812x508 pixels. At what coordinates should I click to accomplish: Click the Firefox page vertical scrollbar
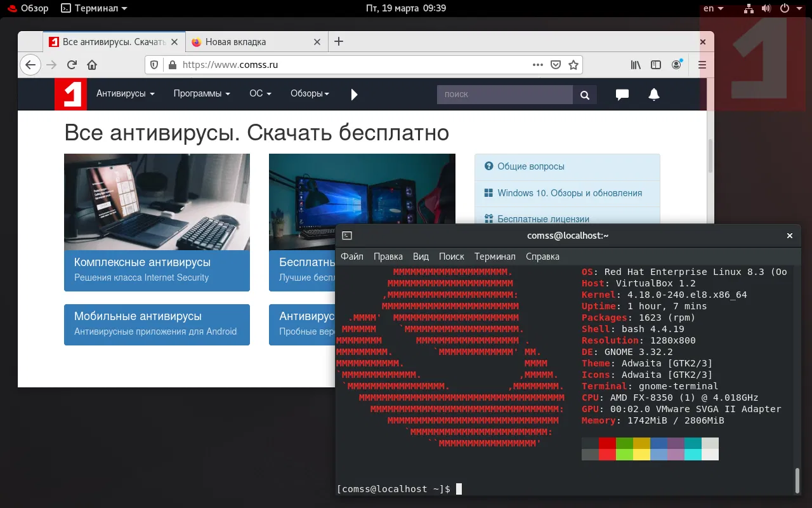tap(710, 156)
